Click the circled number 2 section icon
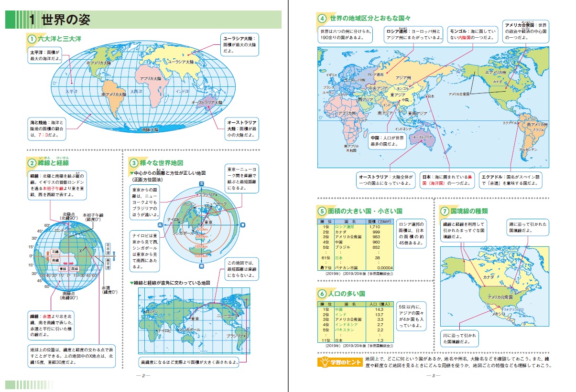The height and width of the screenshot is (392, 576). click(x=32, y=163)
